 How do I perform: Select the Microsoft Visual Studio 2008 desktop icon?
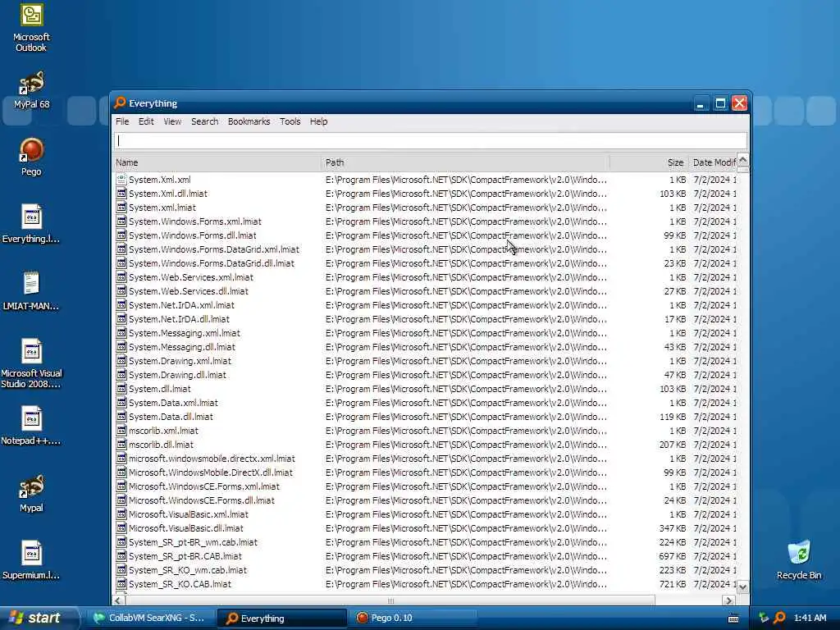pos(31,363)
